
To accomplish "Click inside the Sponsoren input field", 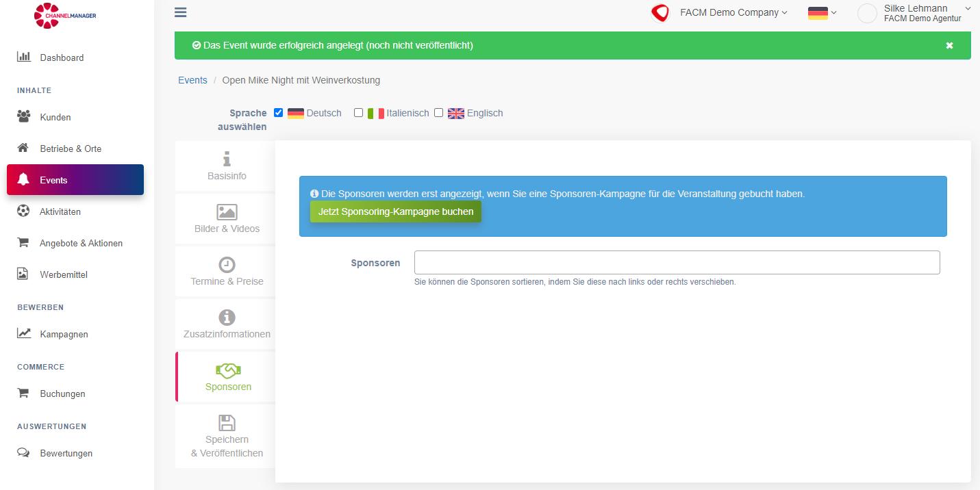I will 677,263.
